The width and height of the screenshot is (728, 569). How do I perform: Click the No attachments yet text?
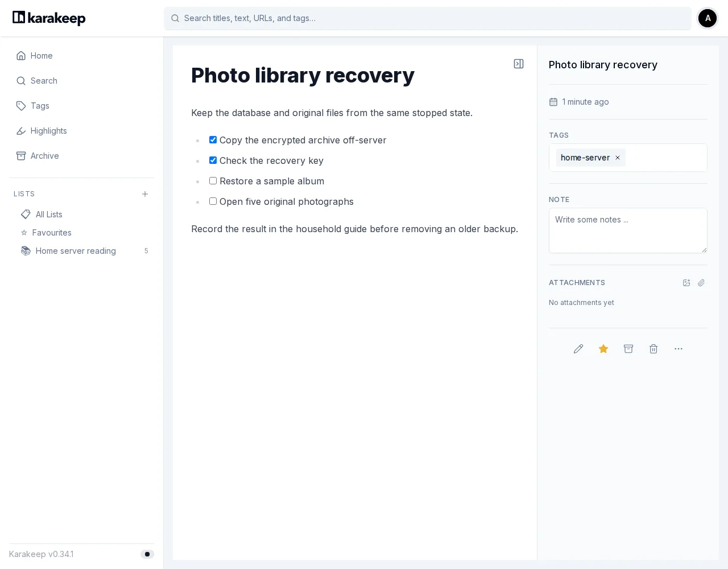pos(581,303)
